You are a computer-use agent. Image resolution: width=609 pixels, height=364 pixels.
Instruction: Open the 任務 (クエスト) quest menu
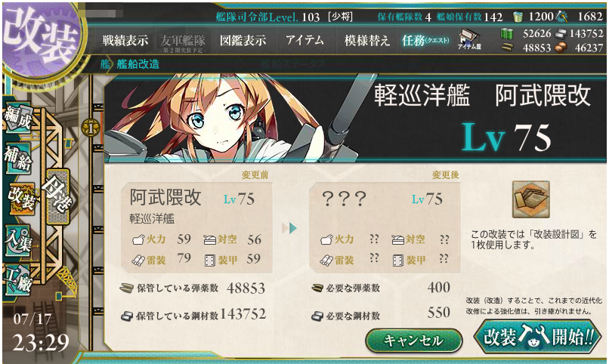(x=425, y=40)
